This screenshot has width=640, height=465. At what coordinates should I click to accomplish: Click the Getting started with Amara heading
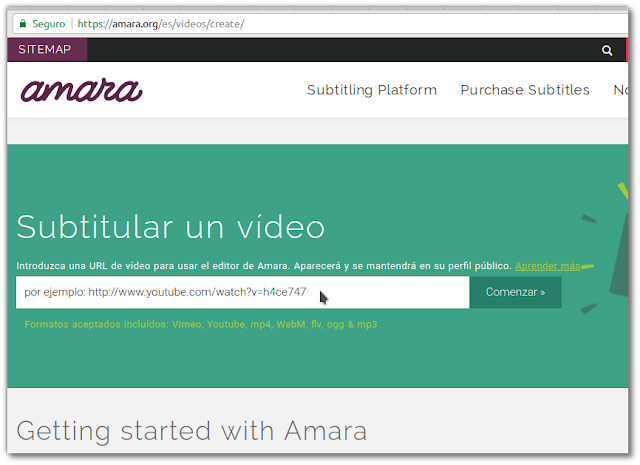tap(192, 431)
